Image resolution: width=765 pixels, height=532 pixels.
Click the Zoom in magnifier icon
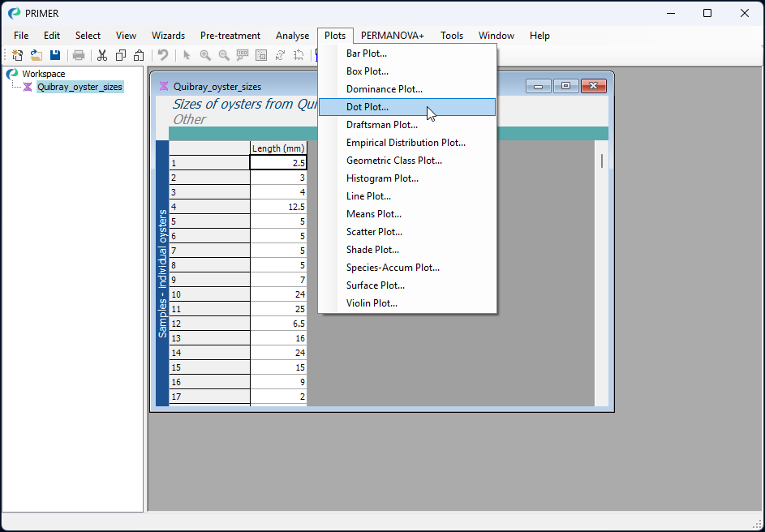pyautogui.click(x=205, y=55)
